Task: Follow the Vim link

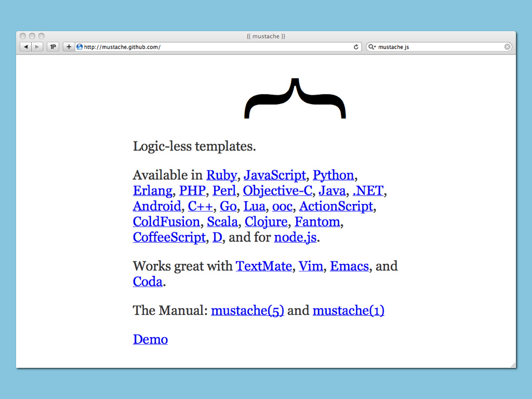Action: tap(311, 267)
